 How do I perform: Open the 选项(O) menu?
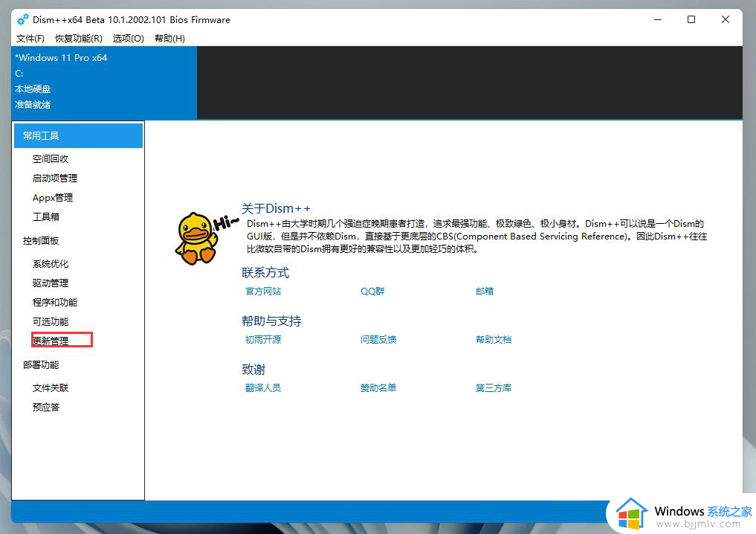129,38
